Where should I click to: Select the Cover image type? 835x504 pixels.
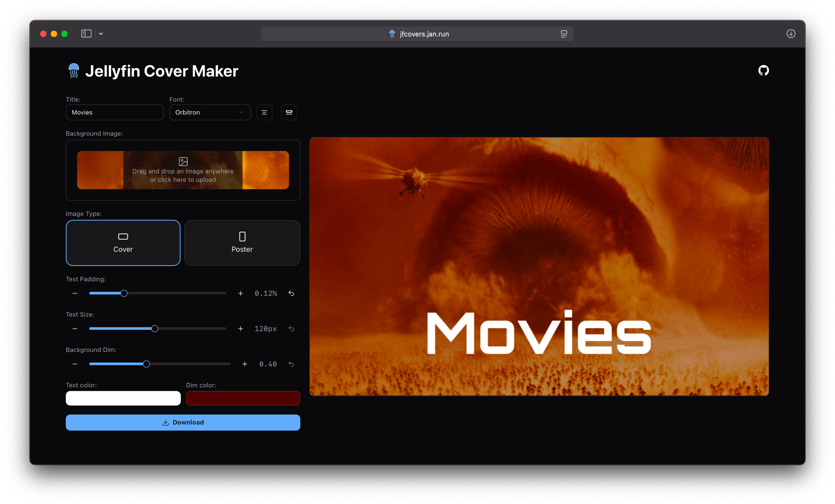123,243
